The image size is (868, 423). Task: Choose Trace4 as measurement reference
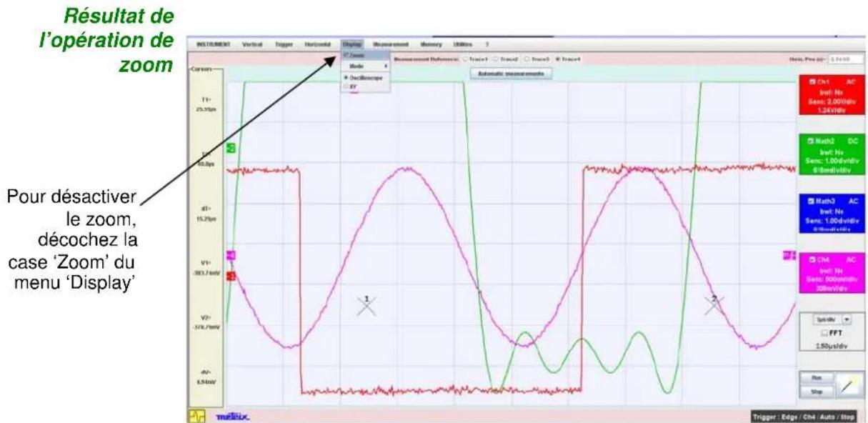569,59
